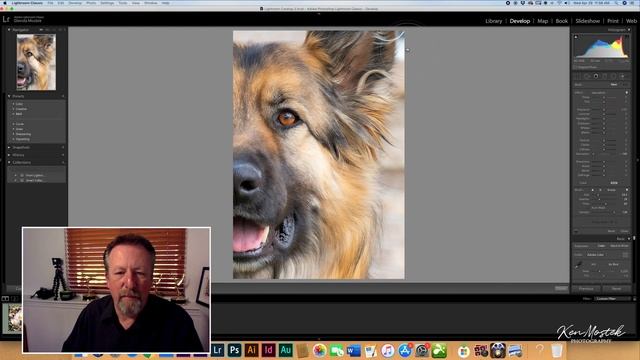Open the profile browser grid icon
The height and width of the screenshot is (360, 640).
click(625, 255)
